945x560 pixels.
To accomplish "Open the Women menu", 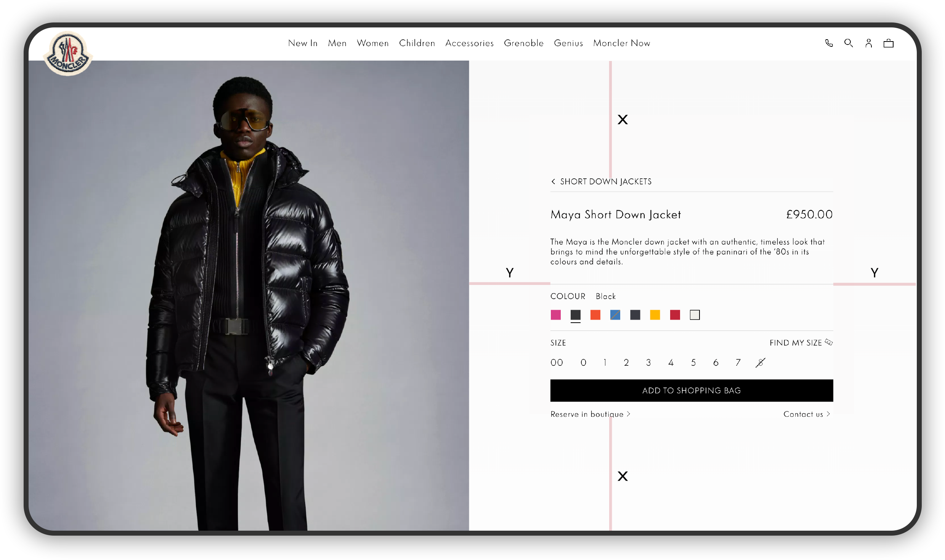I will [x=372, y=43].
